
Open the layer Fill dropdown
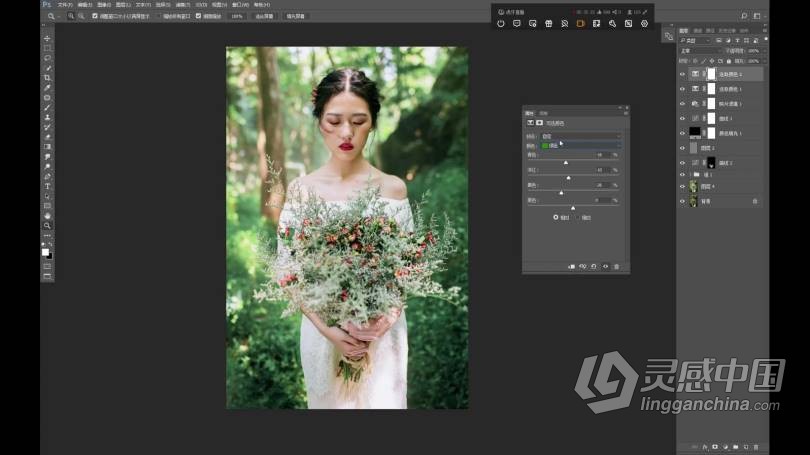coord(764,61)
